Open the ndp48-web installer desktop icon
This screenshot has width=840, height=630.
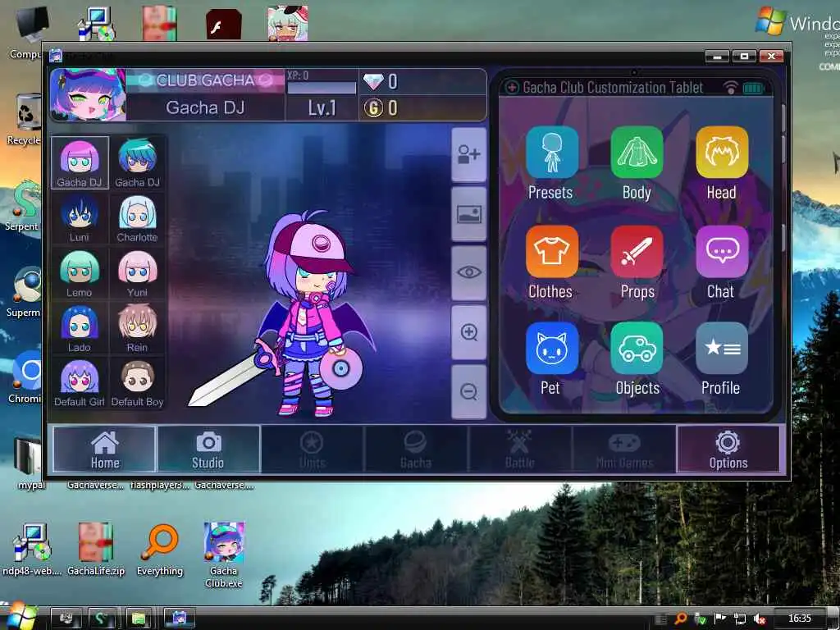click(32, 550)
